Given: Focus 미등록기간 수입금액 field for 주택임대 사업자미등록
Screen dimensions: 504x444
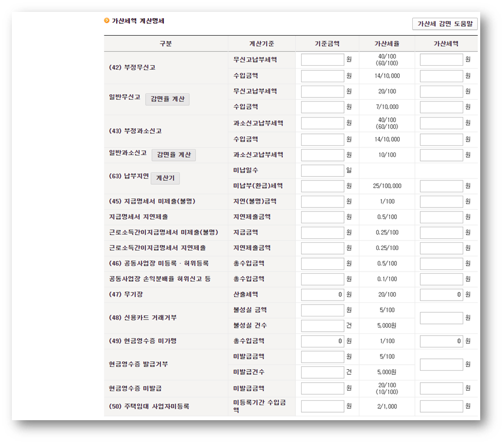Looking at the screenshot, I should [323, 407].
